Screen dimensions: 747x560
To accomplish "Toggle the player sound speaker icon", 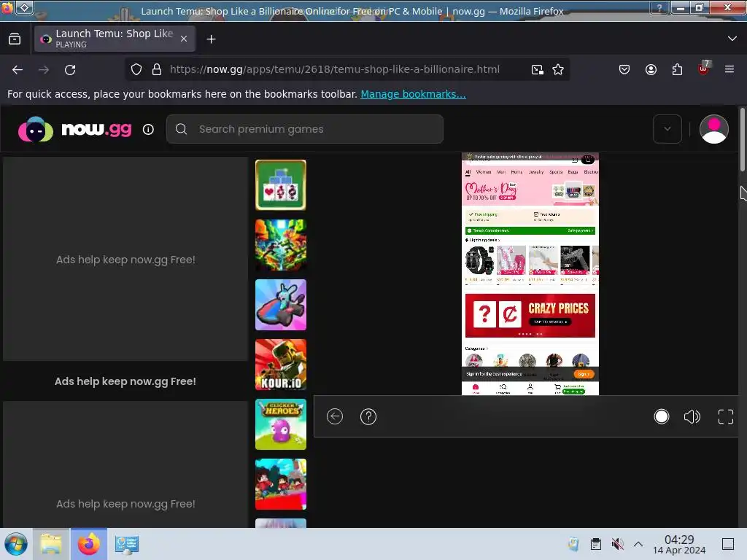I will (692, 416).
